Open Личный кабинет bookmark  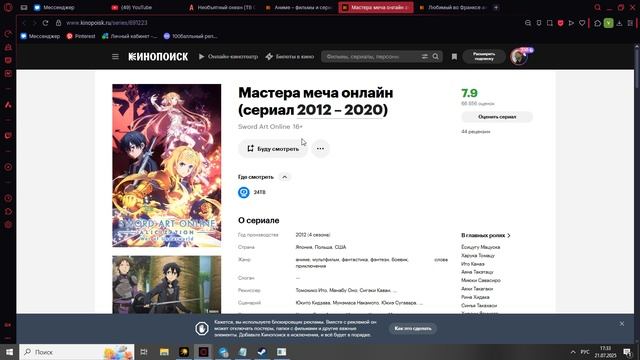click(x=129, y=36)
